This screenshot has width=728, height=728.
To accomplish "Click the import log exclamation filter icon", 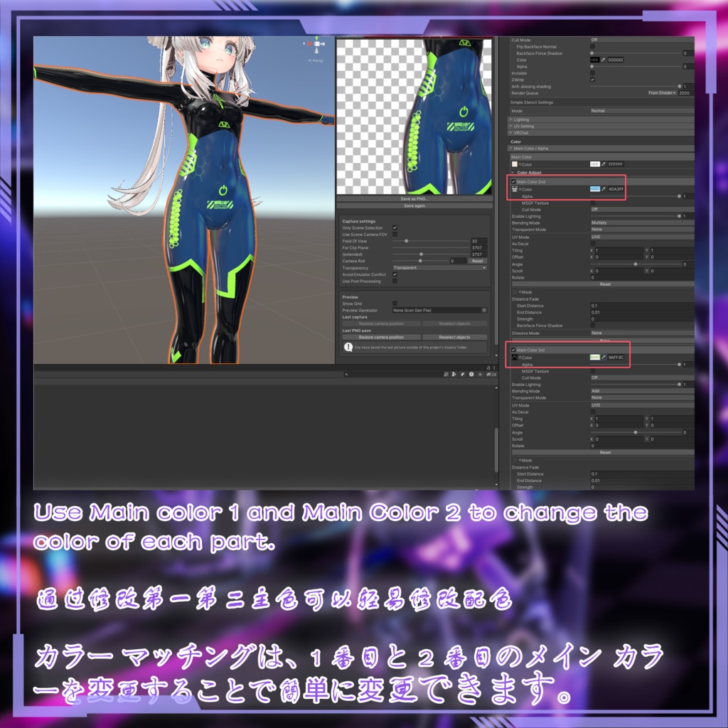I will point(471,374).
